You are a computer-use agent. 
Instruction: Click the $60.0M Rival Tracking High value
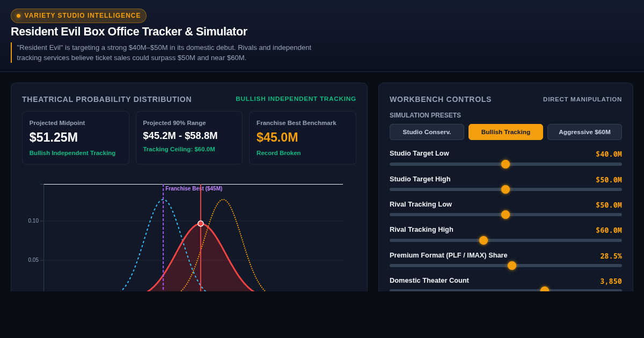(x=609, y=230)
